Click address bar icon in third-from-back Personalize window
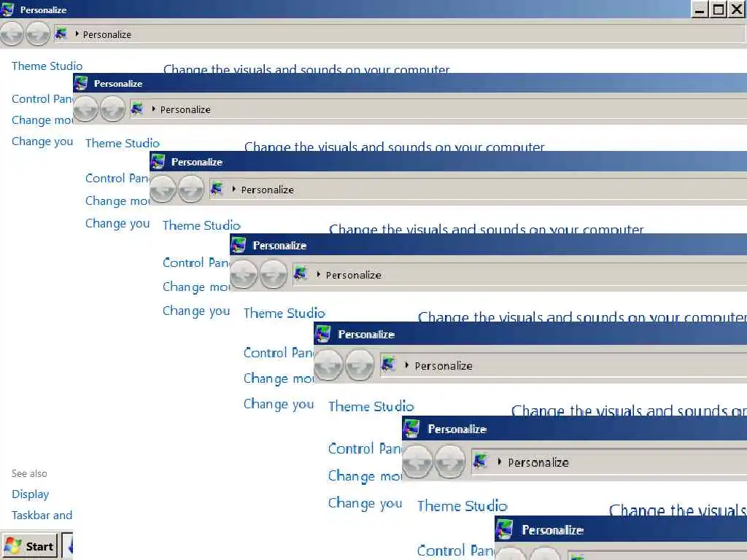747x560 pixels. tap(217, 189)
